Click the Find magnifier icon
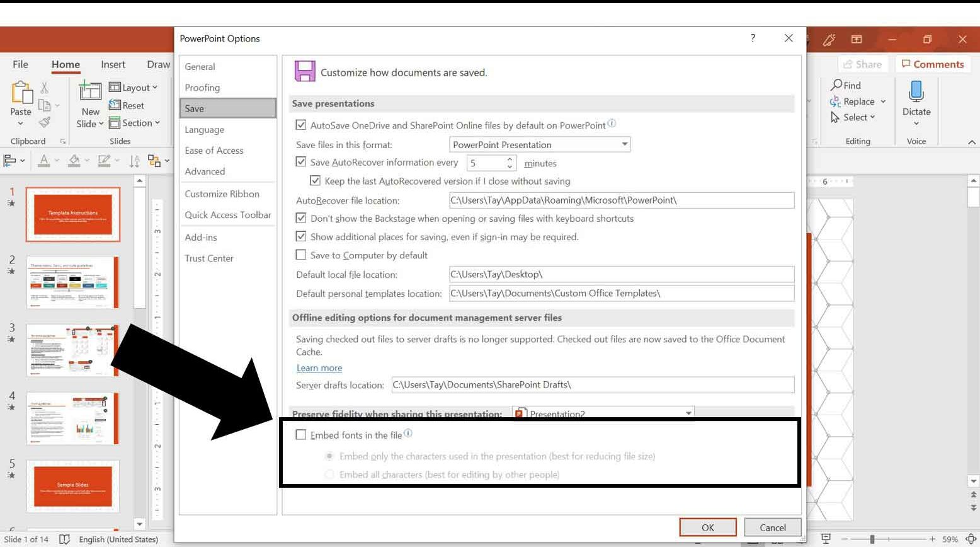This screenshot has width=980, height=547. [837, 84]
